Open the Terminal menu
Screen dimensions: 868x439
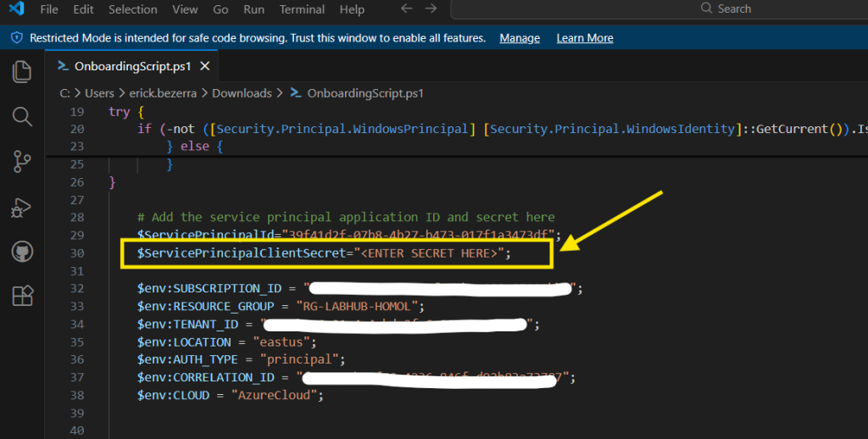(x=302, y=9)
